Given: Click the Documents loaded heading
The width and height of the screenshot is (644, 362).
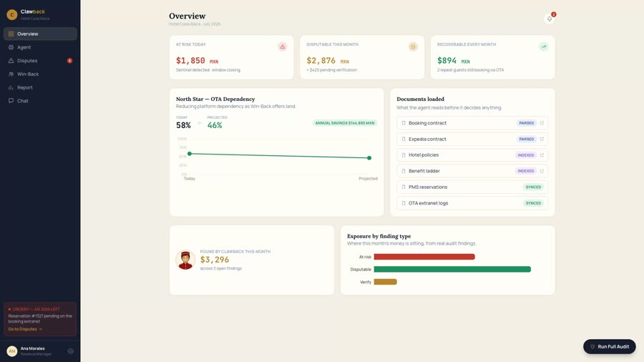Looking at the screenshot, I should click(x=420, y=99).
